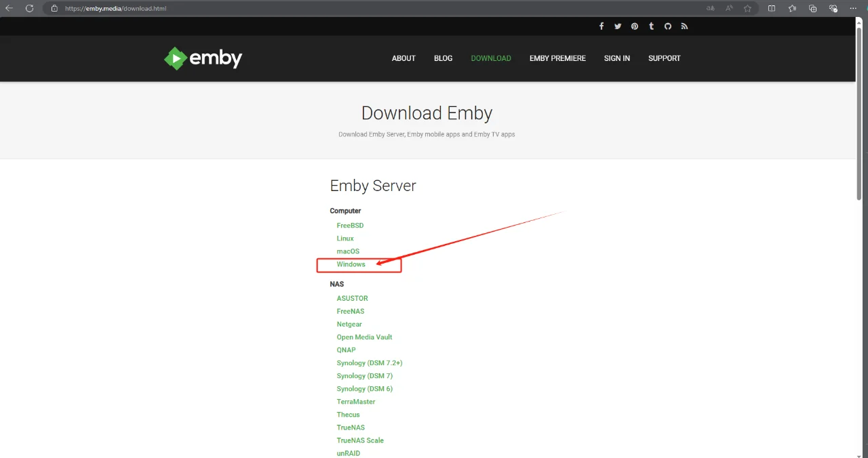This screenshot has height=458, width=868.
Task: Open Emby's GitHub icon
Action: coord(668,26)
